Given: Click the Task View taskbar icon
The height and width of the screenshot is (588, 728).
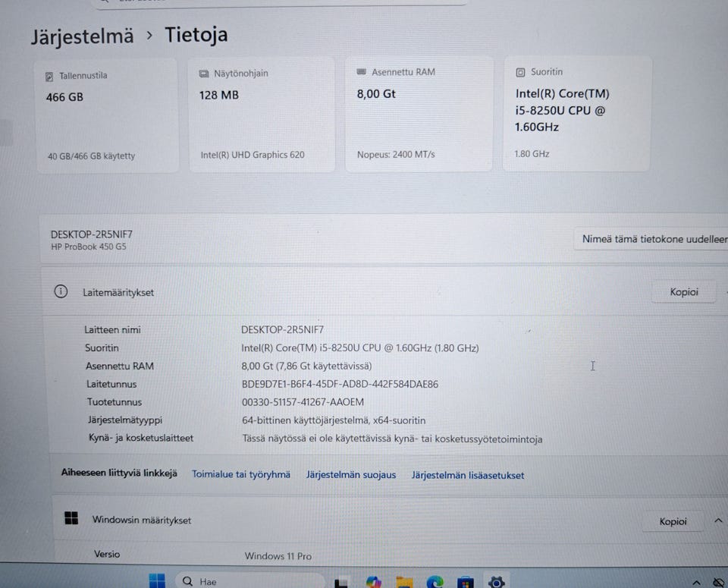Looking at the screenshot, I should click(x=342, y=583).
